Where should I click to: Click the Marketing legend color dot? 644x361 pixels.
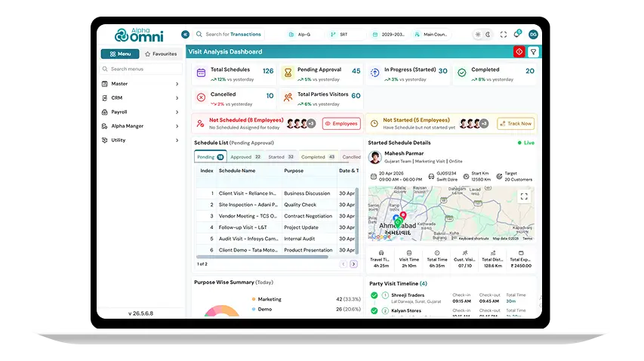[x=254, y=299]
